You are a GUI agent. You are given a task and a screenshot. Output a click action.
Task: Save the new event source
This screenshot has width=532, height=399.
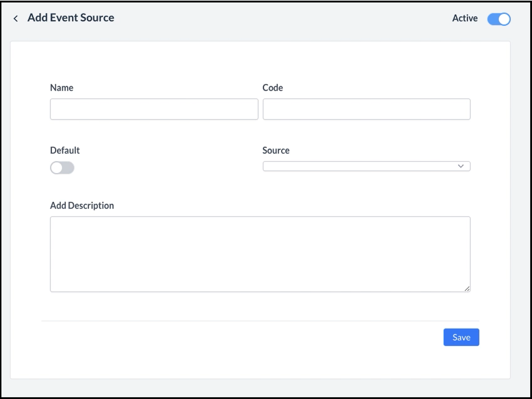pyautogui.click(x=461, y=337)
